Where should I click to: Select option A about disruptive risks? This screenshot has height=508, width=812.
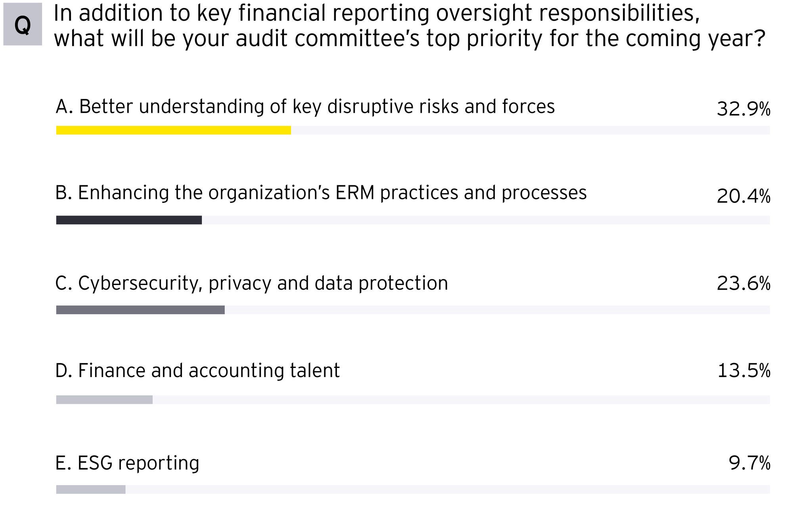tap(305, 107)
